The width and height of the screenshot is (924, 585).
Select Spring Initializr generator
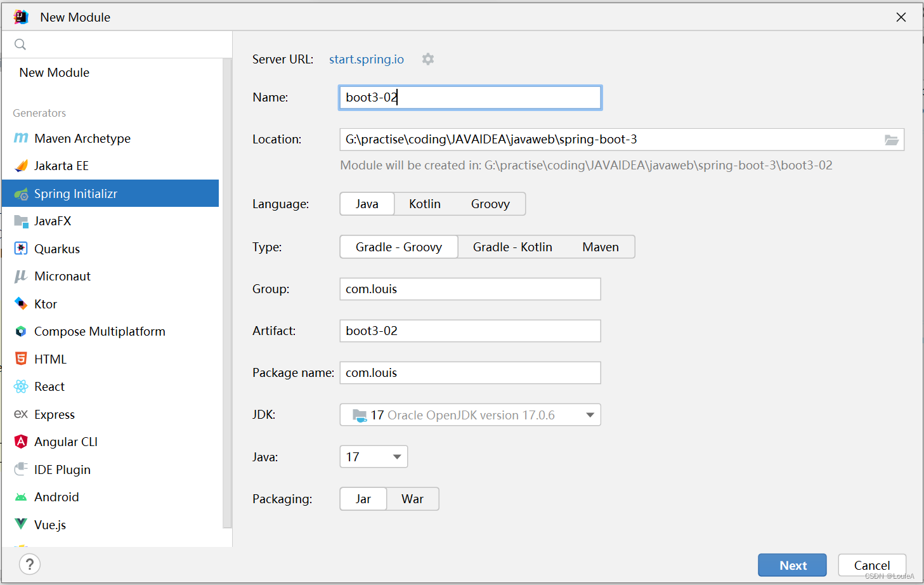point(110,194)
